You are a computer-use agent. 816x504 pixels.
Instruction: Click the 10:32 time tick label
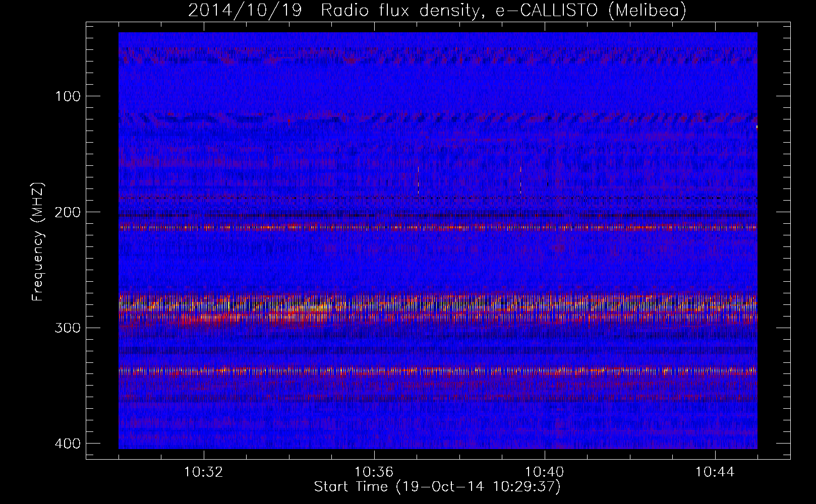[204, 472]
